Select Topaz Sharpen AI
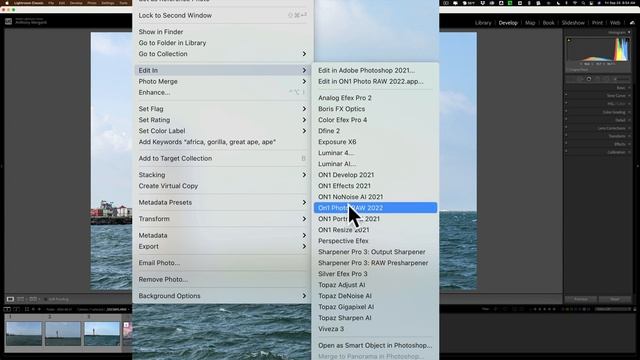This screenshot has width=640, height=360. tap(344, 318)
